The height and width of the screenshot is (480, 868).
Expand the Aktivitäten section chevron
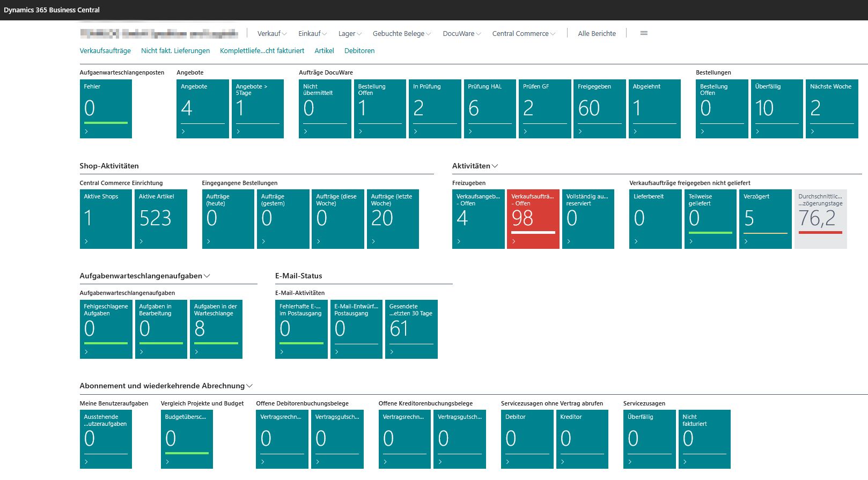pos(495,166)
